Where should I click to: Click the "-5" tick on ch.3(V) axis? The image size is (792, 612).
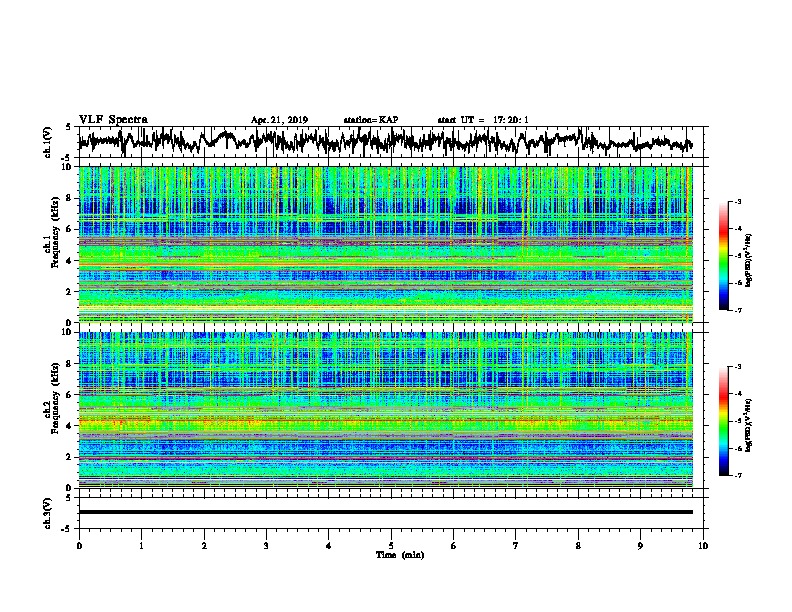pos(66,528)
